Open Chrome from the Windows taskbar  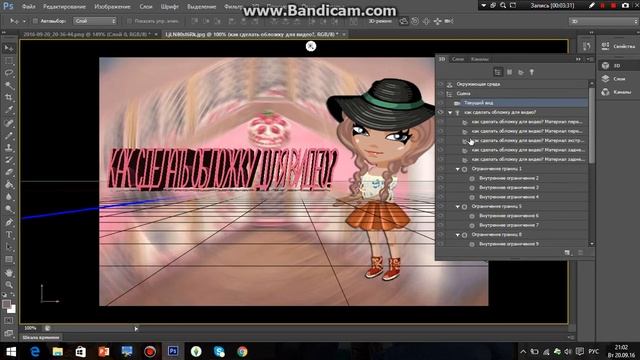[x=242, y=351]
